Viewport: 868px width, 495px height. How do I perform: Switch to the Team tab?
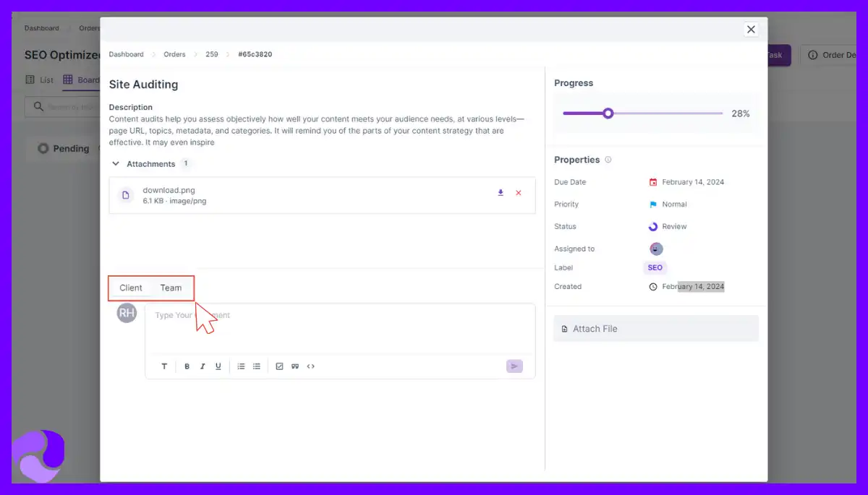(171, 288)
